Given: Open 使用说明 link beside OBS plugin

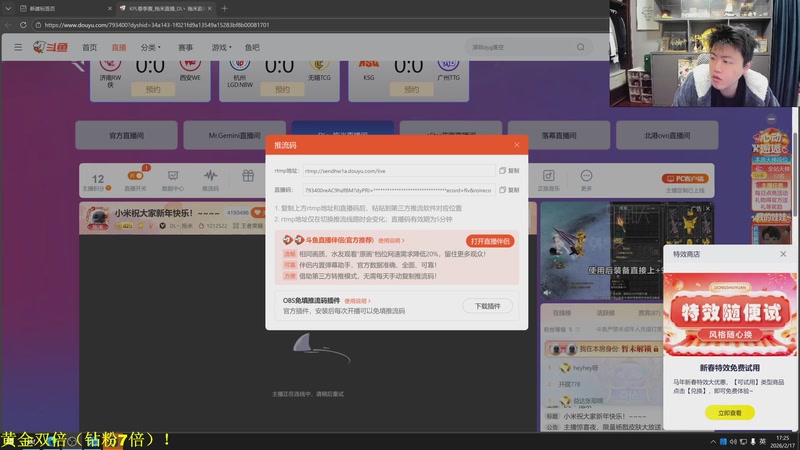Looking at the screenshot, I should click(357, 301).
